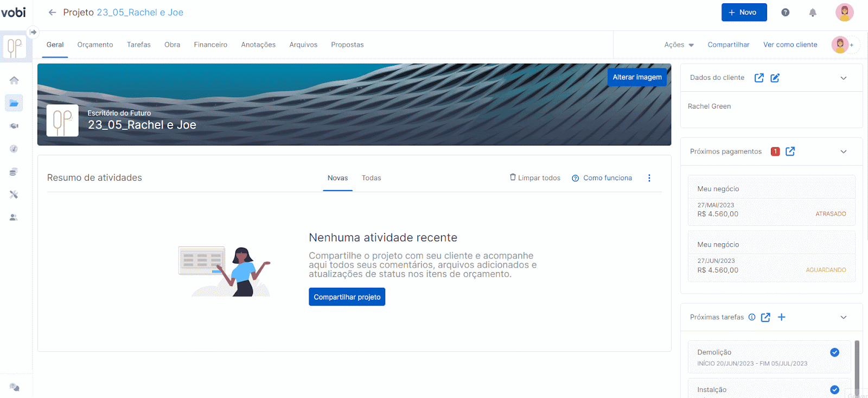Open Próximas tarefas in external view
This screenshot has width=868, height=398.
(765, 317)
